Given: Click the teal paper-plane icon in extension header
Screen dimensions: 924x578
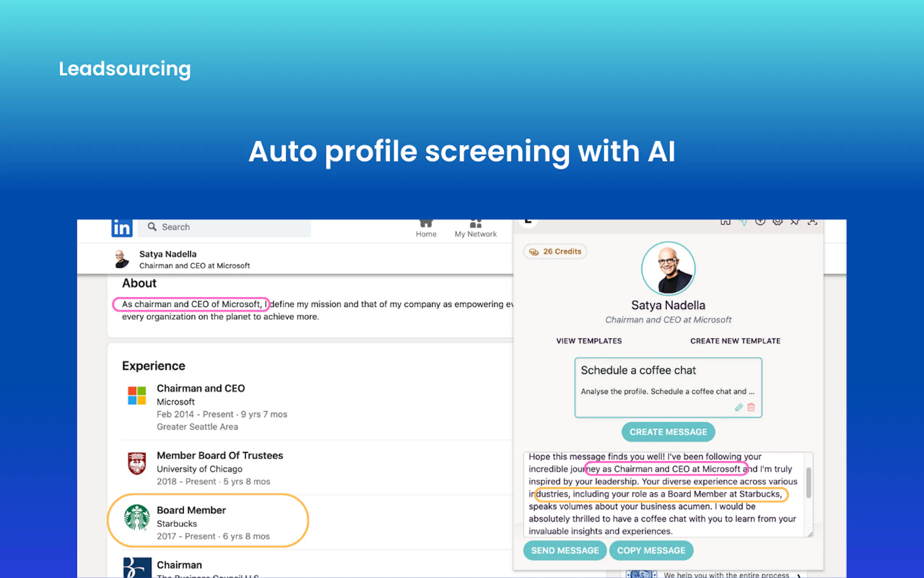Looking at the screenshot, I should 743,222.
